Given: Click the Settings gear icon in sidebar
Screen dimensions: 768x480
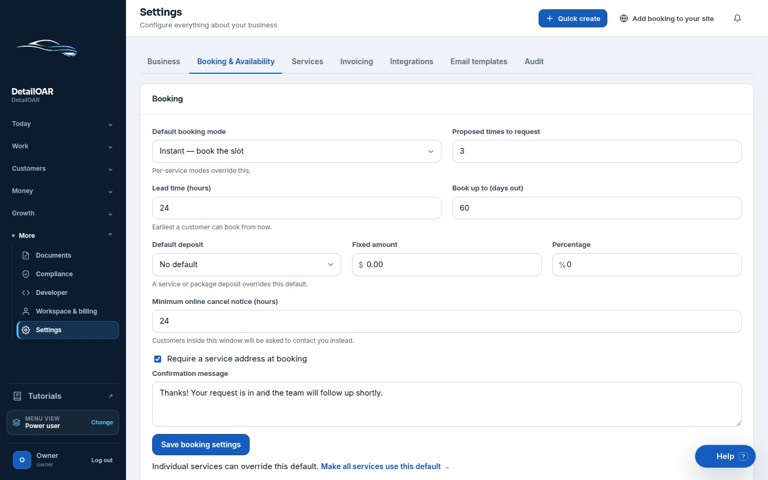Looking at the screenshot, I should [25, 330].
